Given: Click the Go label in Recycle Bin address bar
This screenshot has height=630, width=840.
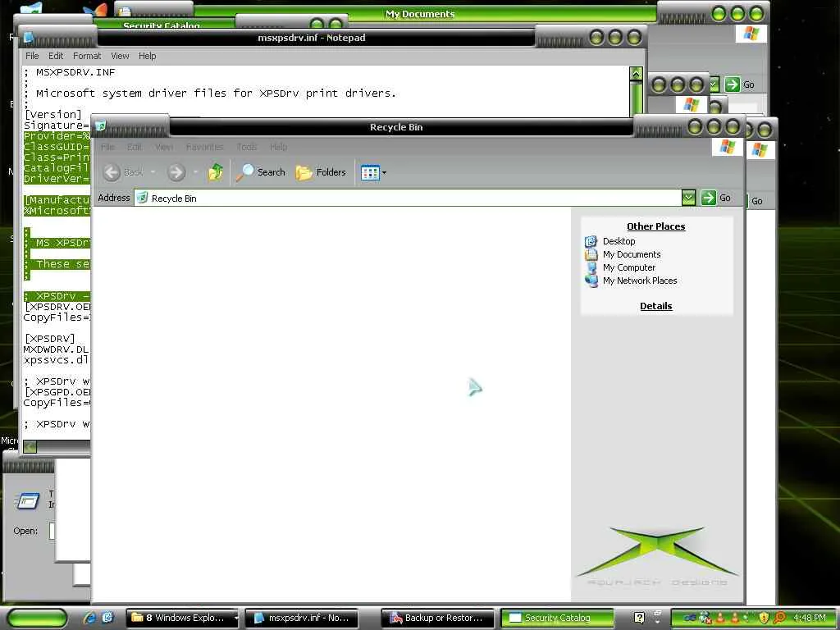Looking at the screenshot, I should pyautogui.click(x=725, y=199).
